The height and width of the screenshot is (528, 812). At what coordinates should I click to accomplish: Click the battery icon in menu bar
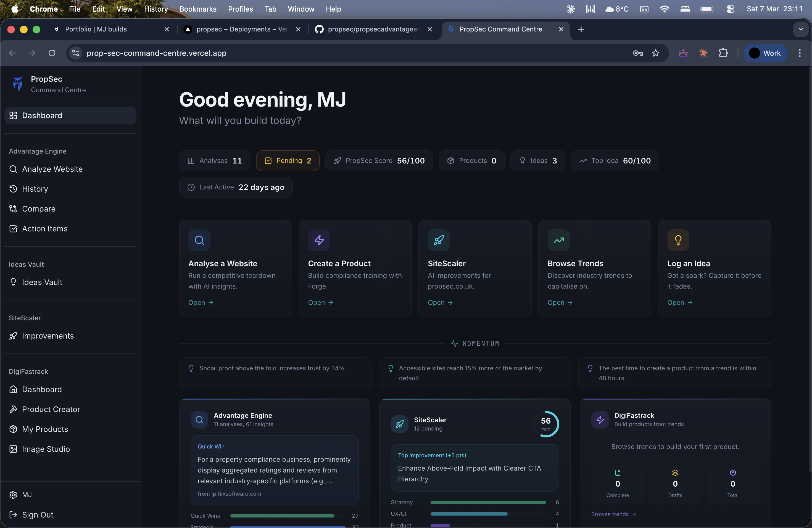click(x=707, y=9)
